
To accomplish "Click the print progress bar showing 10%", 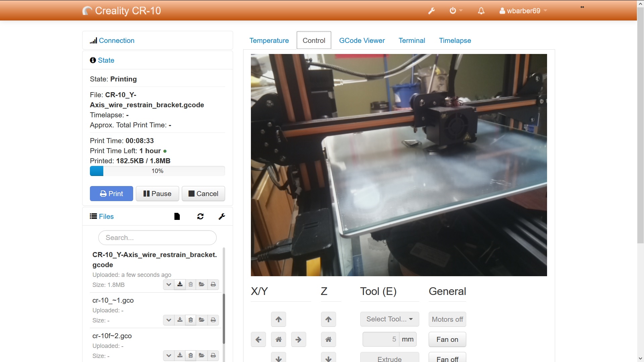I will coord(157,171).
